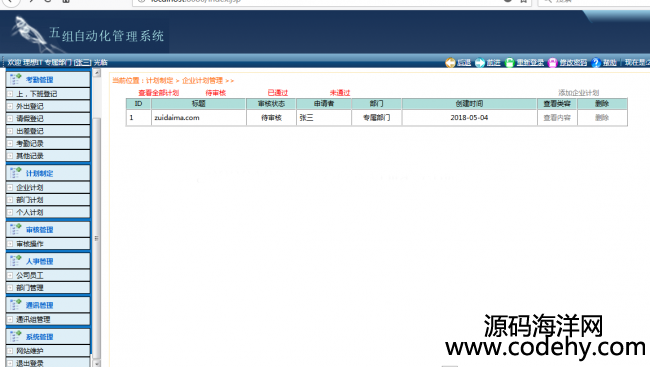Collapse the 人事管理 menu section header
Image resolution: width=650 pixels, height=367 pixels.
(48, 261)
